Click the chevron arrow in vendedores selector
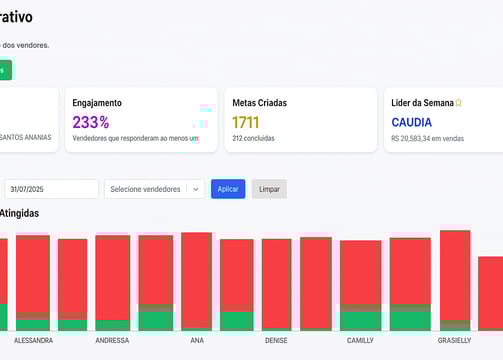503x360 pixels. coord(196,189)
